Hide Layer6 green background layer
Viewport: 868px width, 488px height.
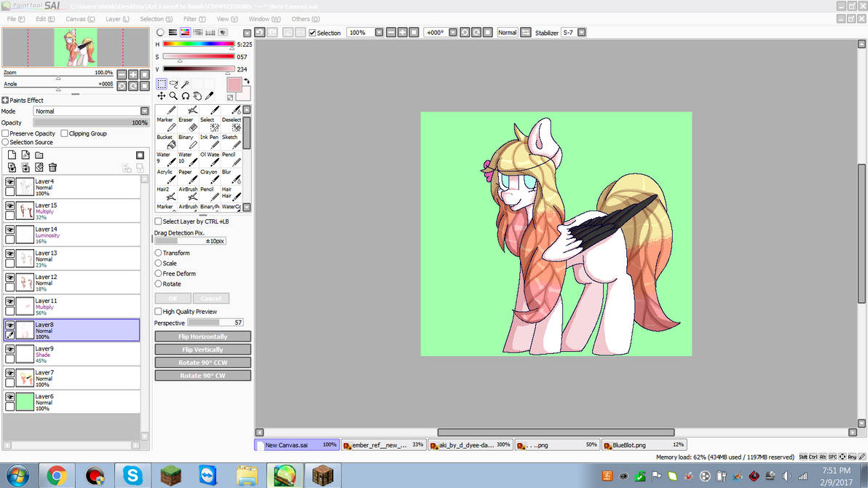10,397
